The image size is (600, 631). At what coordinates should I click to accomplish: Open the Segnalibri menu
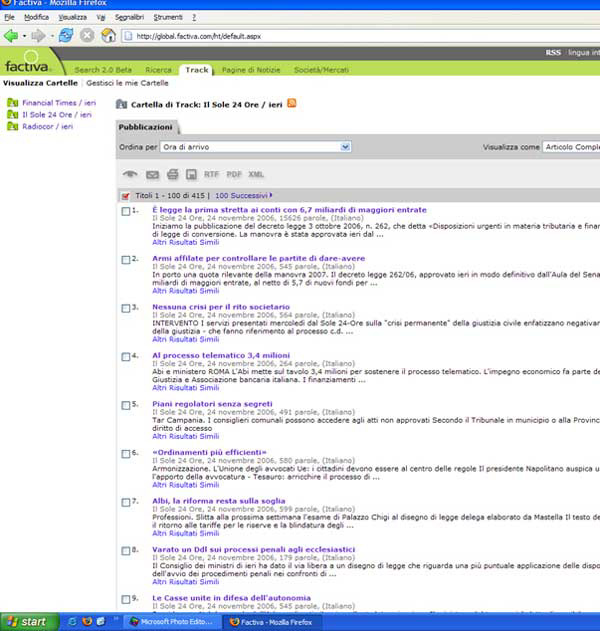pyautogui.click(x=128, y=18)
